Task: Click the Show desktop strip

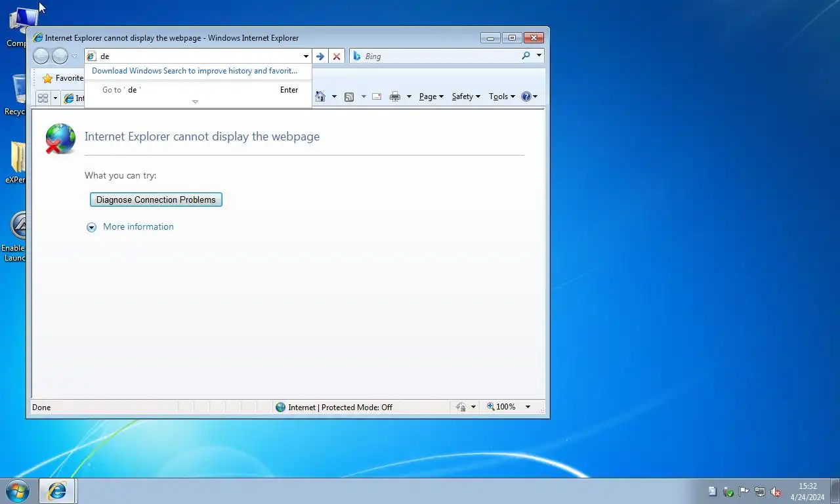Action: tap(835, 492)
